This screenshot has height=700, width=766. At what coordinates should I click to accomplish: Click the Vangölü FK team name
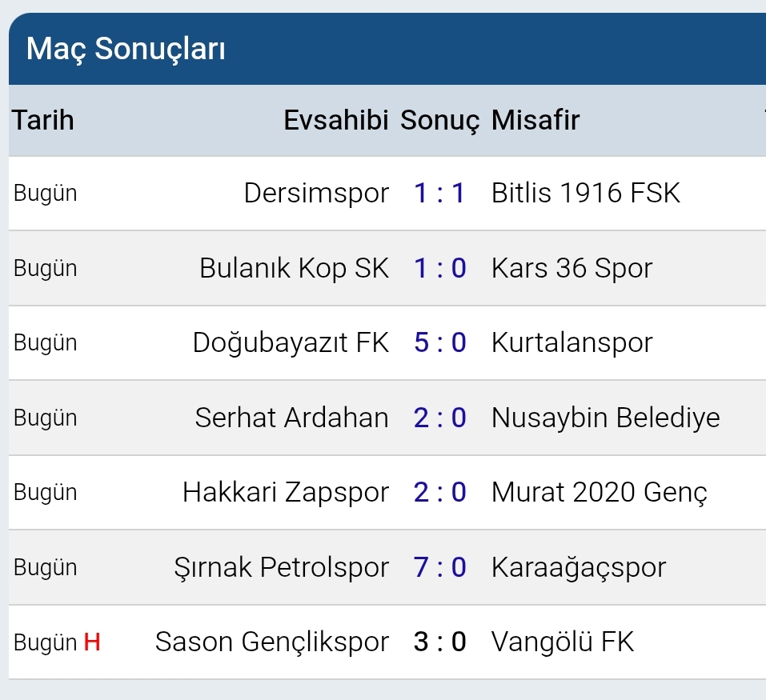click(x=562, y=642)
